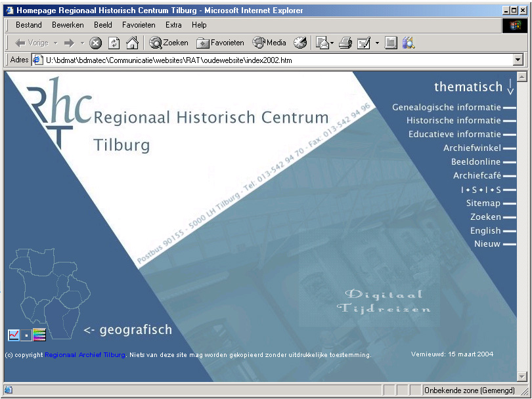532x399 pixels.
Task: Click the Discuss toolbar icon
Action: 391,43
